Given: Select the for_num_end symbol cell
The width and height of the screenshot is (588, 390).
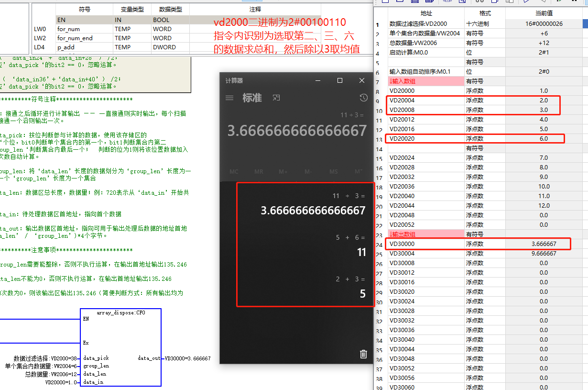Looking at the screenshot, I should pos(84,38).
